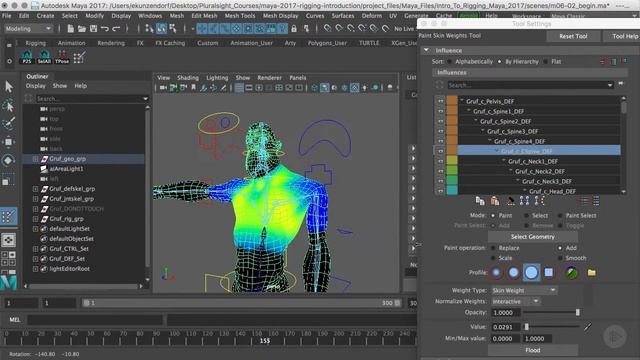The height and width of the screenshot is (360, 640).
Task: Expand Gruf_geo_grp in Outliner
Action: point(36,159)
